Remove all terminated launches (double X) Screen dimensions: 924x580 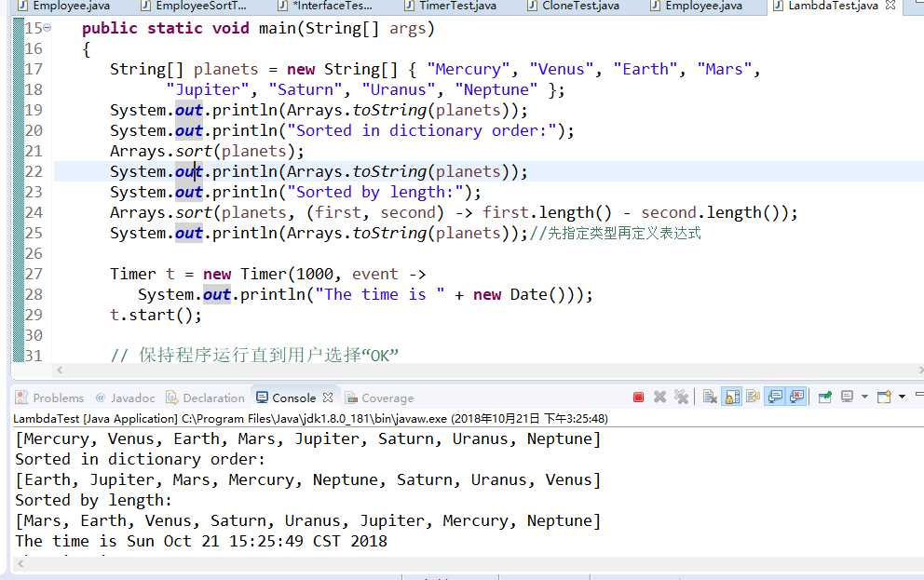[682, 397]
